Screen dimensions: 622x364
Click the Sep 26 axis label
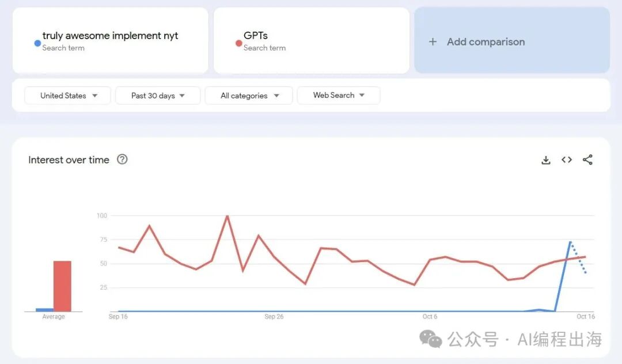pos(274,317)
